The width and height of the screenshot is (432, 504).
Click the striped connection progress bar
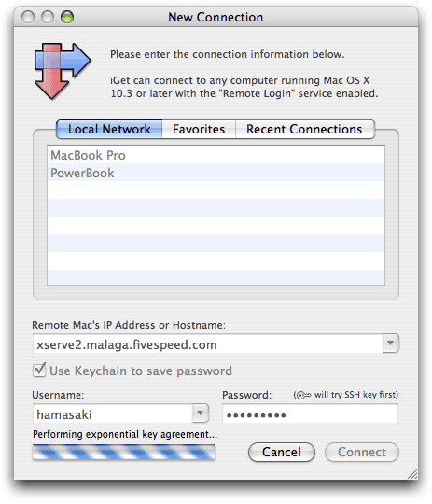123,452
